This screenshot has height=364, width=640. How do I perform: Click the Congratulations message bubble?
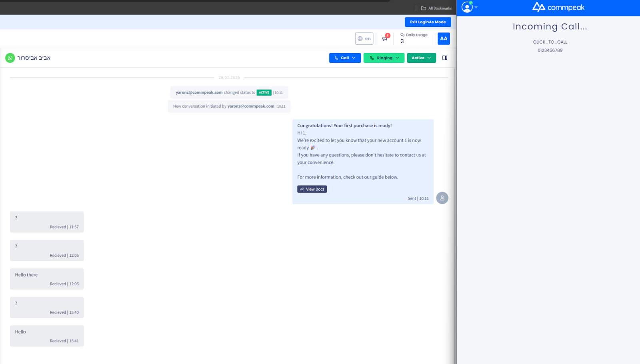click(363, 162)
